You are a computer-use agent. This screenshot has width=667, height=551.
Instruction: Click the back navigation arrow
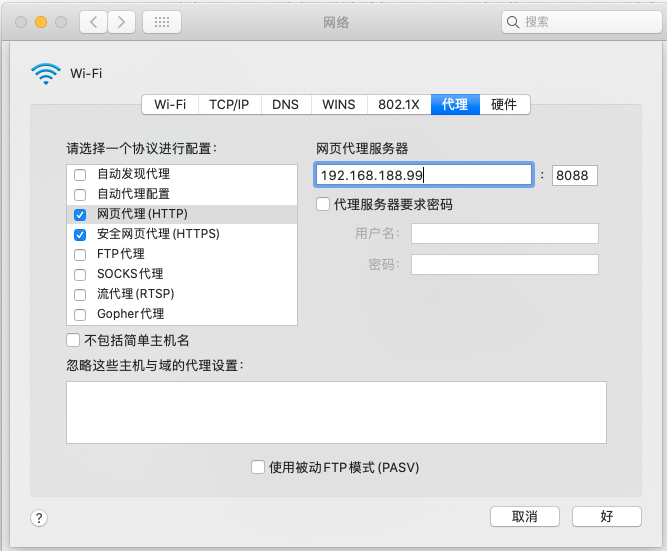coord(93,21)
